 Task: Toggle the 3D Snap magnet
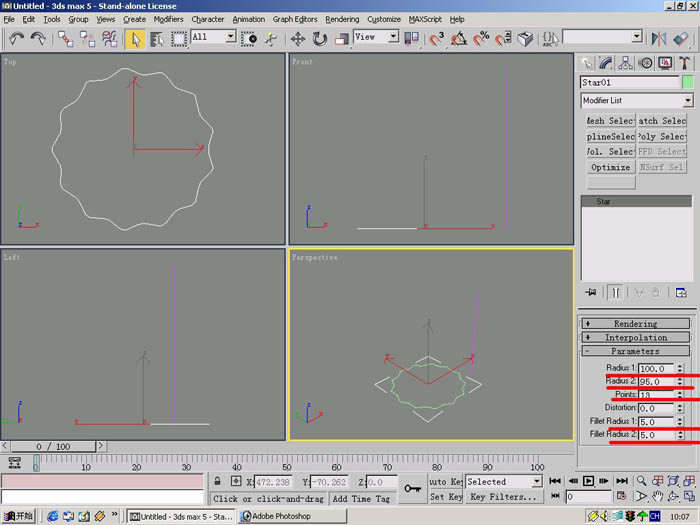coord(437,39)
